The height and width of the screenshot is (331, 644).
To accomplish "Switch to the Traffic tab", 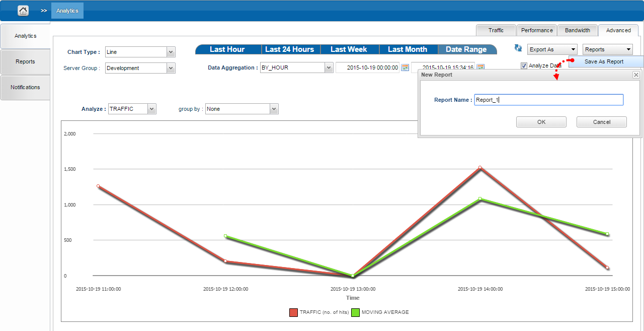I will point(496,30).
